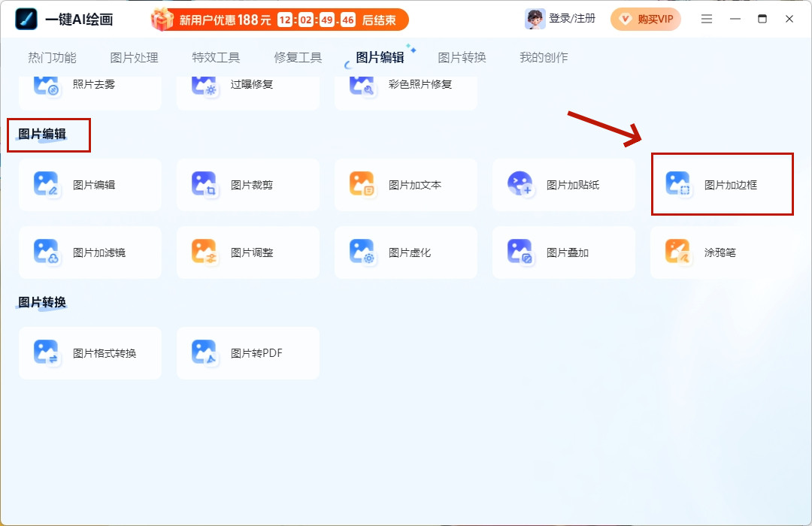Go to the 修复工具 tab
812x526 pixels.
point(298,57)
